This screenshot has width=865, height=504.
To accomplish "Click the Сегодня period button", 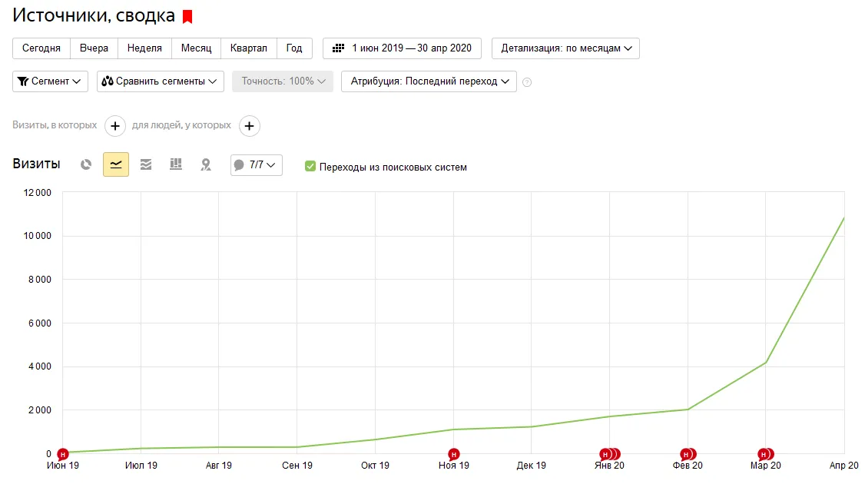I will click(41, 48).
